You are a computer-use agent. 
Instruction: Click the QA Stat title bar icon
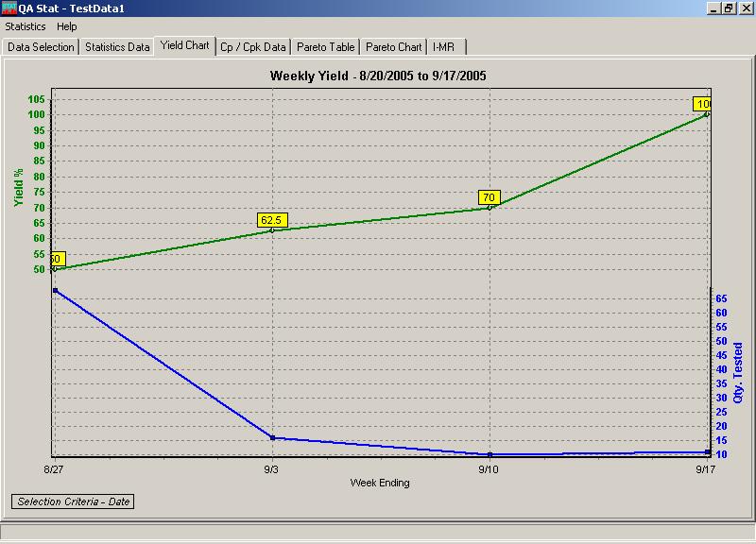[11, 8]
